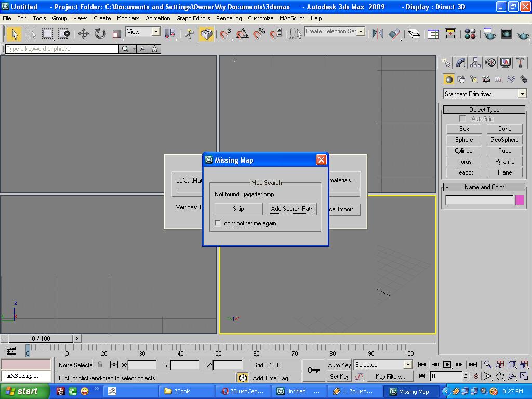Expand the search options dropdown arrow
Viewport: 532px width, 399px height.
(134, 49)
